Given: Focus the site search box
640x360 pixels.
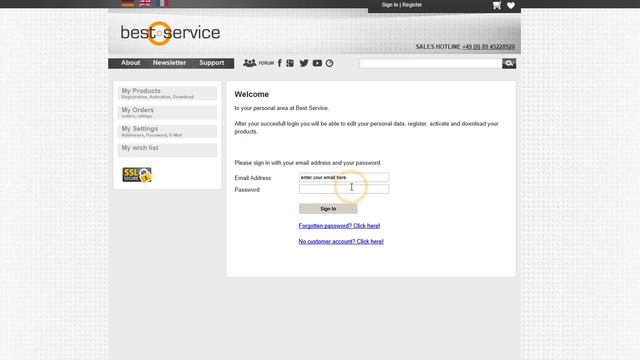Looking at the screenshot, I should [431, 63].
